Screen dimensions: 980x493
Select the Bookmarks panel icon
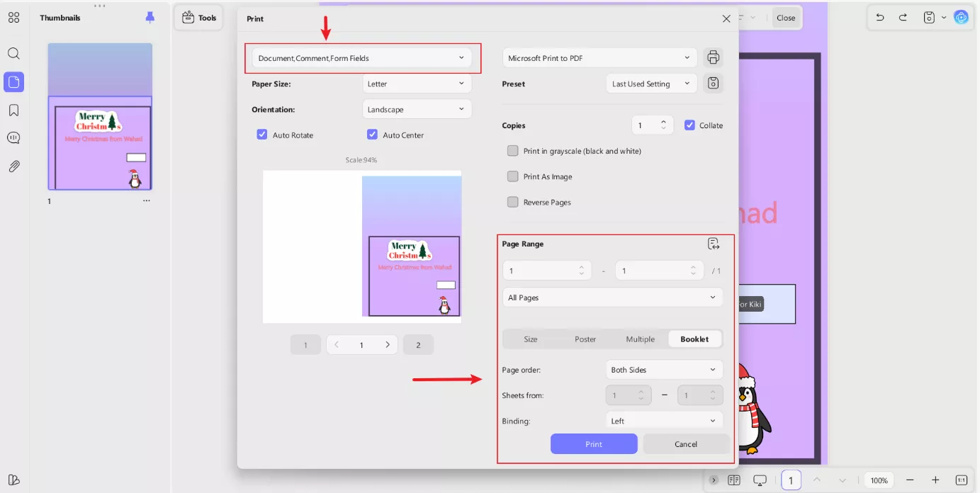[x=13, y=110]
